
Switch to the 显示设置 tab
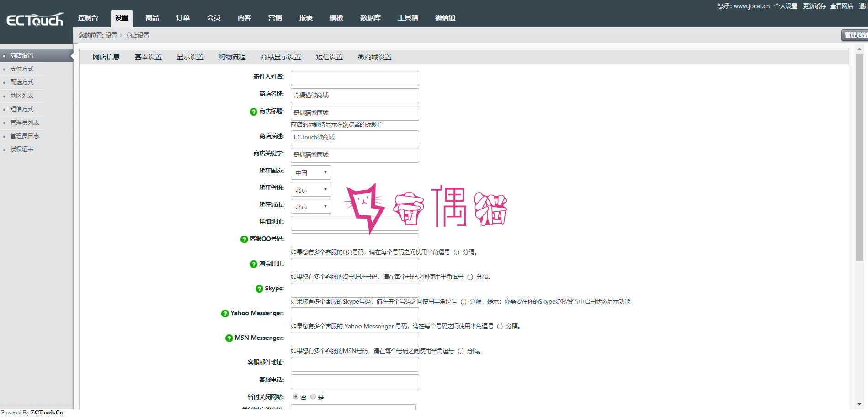tap(190, 57)
